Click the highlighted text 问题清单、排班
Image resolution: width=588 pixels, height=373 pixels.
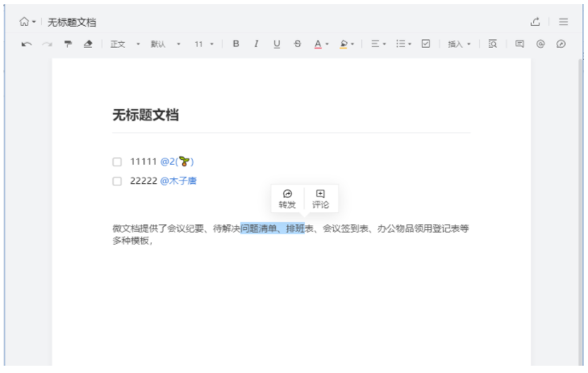pos(273,228)
